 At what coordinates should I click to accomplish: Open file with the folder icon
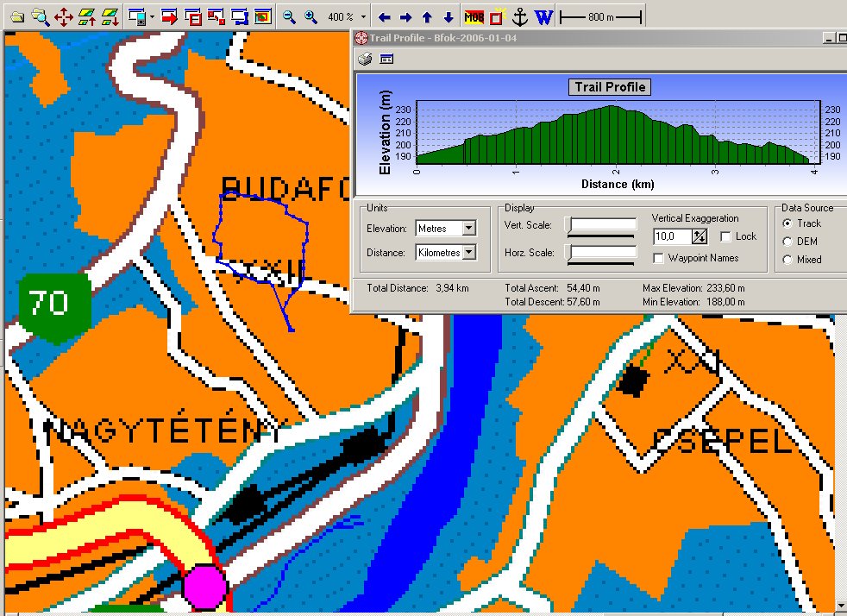17,16
